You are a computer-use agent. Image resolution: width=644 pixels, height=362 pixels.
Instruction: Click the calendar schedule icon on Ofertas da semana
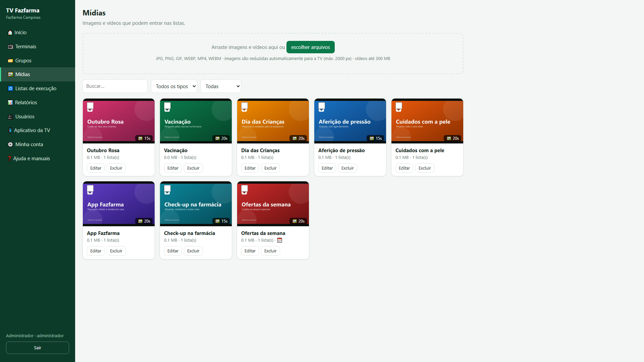(x=280, y=240)
